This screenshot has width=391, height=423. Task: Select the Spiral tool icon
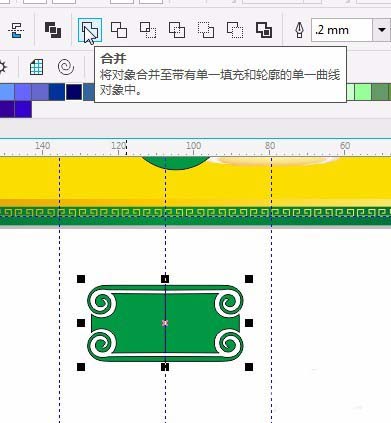point(66,67)
